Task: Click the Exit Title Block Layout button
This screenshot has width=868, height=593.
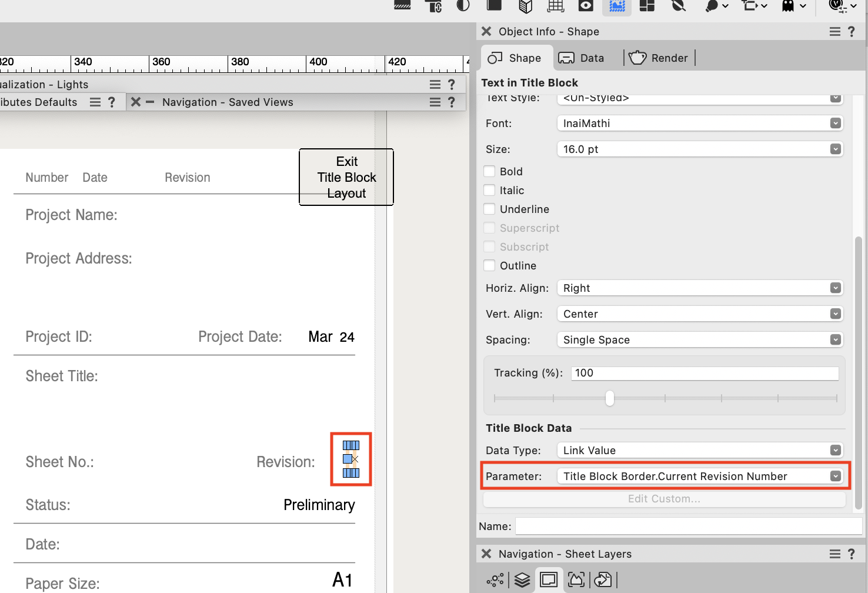Action: pos(346,177)
